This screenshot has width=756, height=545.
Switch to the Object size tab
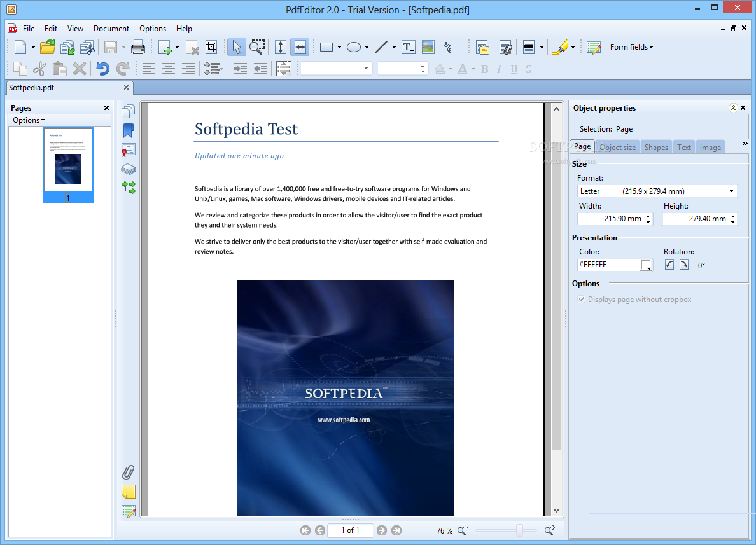618,148
